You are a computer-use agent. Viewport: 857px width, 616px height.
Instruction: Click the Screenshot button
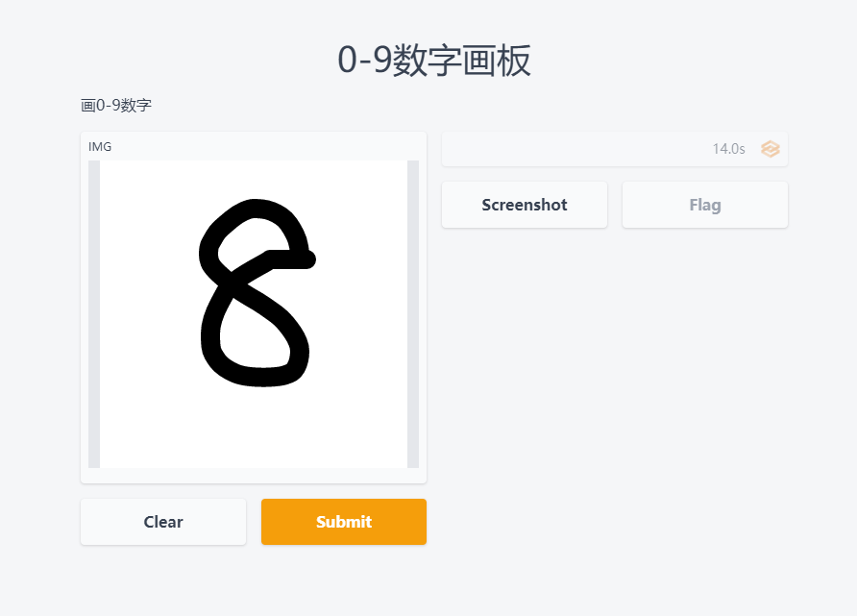pos(525,205)
